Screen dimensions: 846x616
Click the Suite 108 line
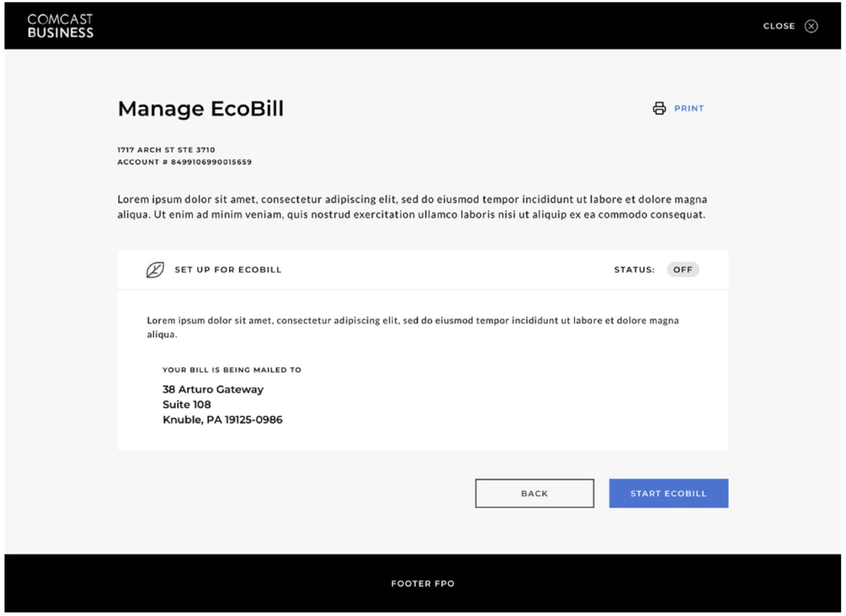coord(186,405)
